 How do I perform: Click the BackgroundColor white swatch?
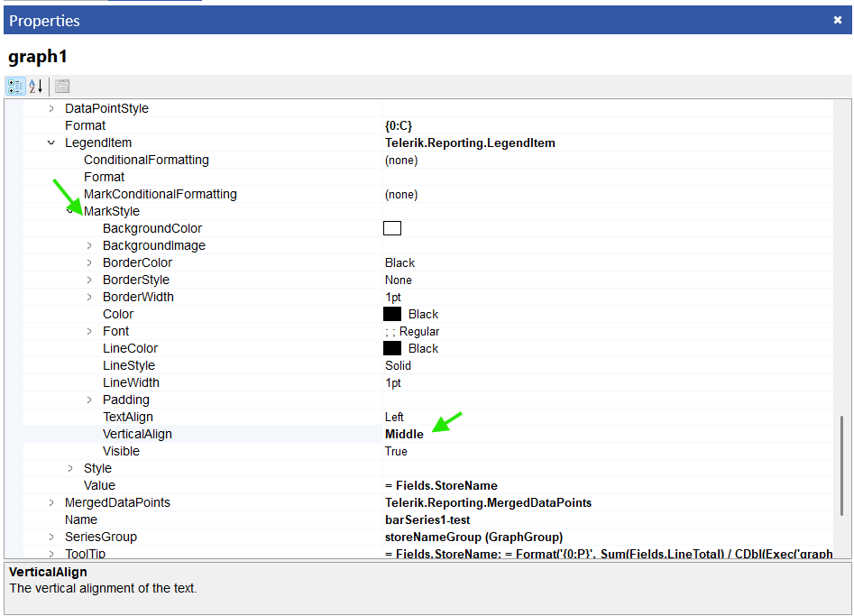[392, 228]
